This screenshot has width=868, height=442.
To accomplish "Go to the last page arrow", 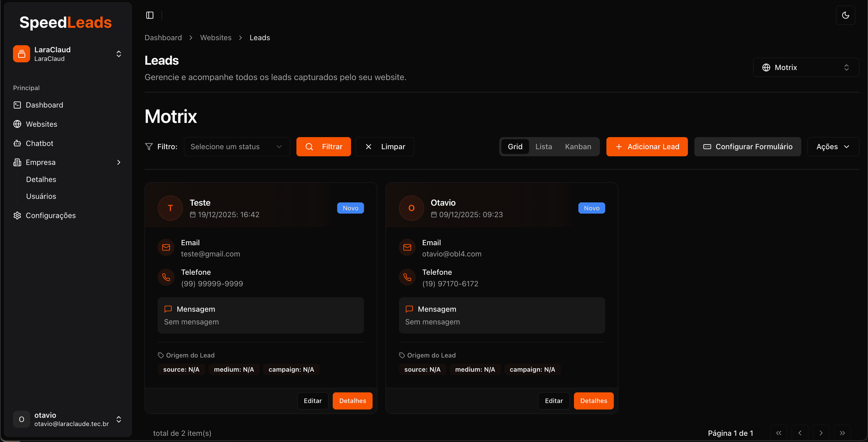I will (x=842, y=433).
